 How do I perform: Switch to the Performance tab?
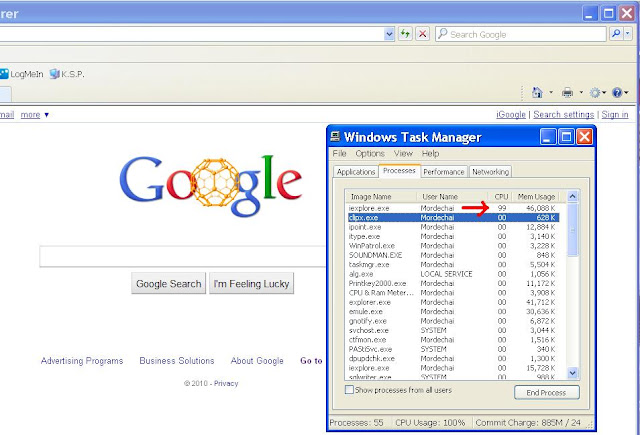pyautogui.click(x=444, y=172)
